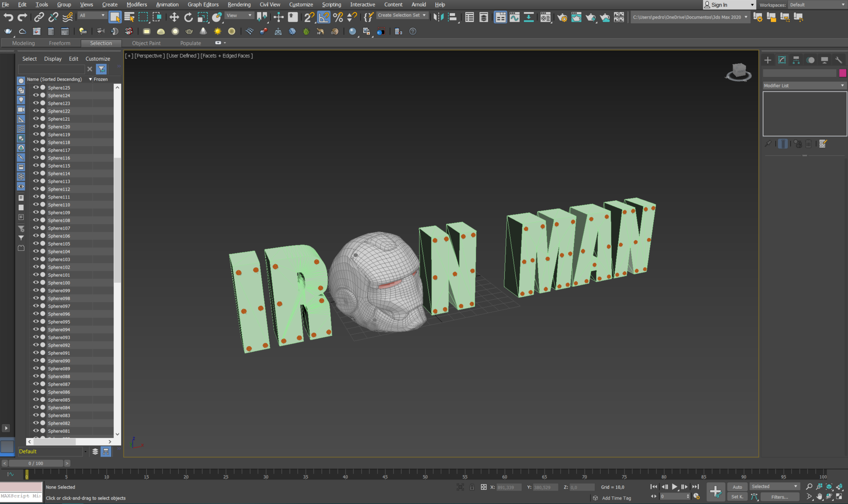Activate the Unlink Selection tool
Screen dimensions: 848x504
pos(53,17)
